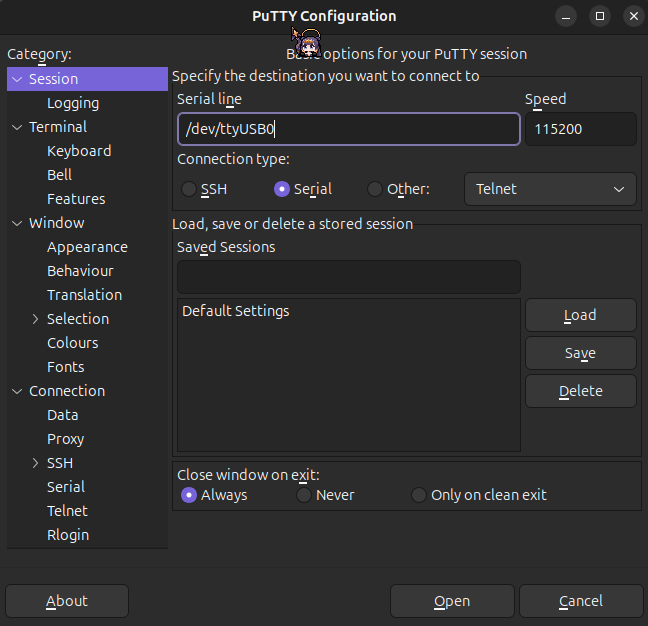This screenshot has width=648, height=626.
Task: Open the Appearance settings category
Action: tap(87, 247)
